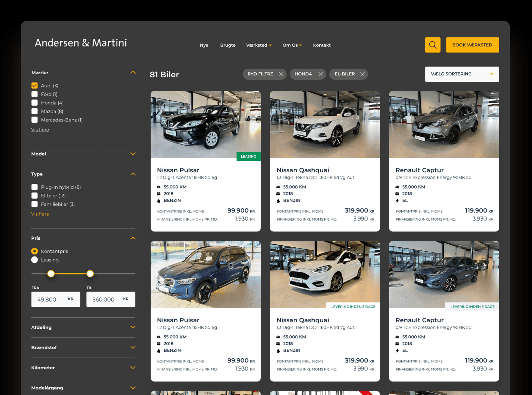The image size is (532, 395).
Task: Remove the EL-BILER filter chip X
Action: coord(362,74)
